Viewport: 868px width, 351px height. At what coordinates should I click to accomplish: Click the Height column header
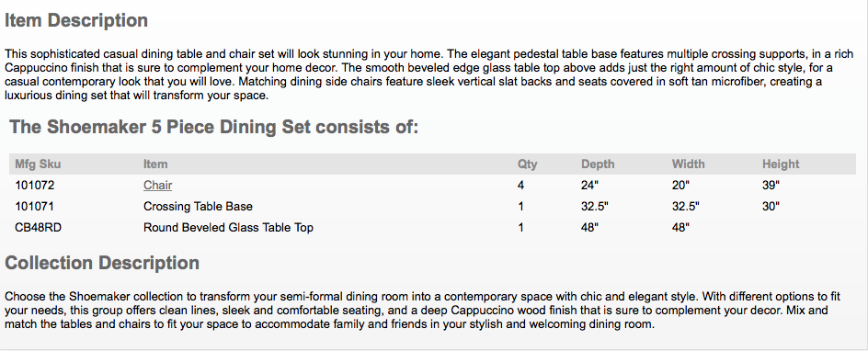pos(781,164)
